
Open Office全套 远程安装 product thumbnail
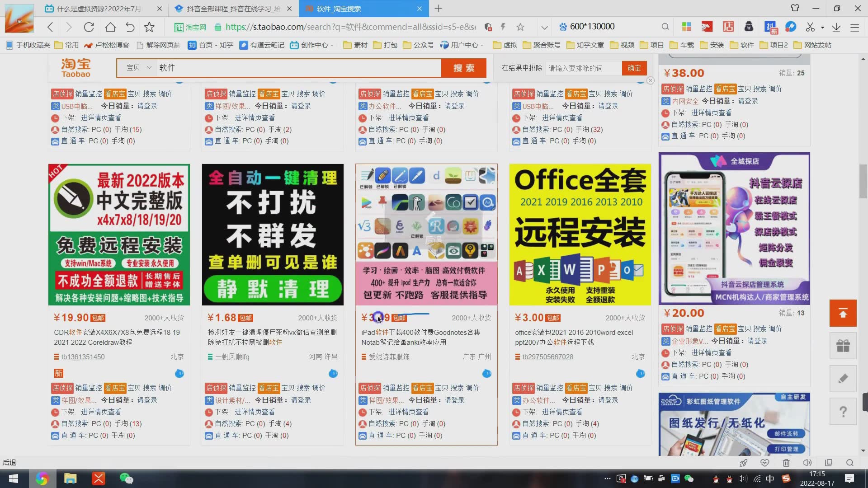pyautogui.click(x=580, y=235)
